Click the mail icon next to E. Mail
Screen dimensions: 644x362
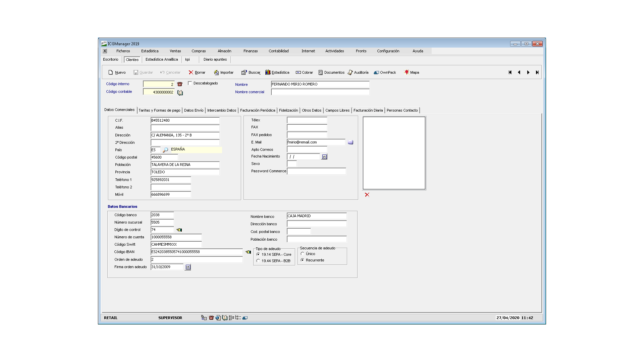[x=351, y=142]
